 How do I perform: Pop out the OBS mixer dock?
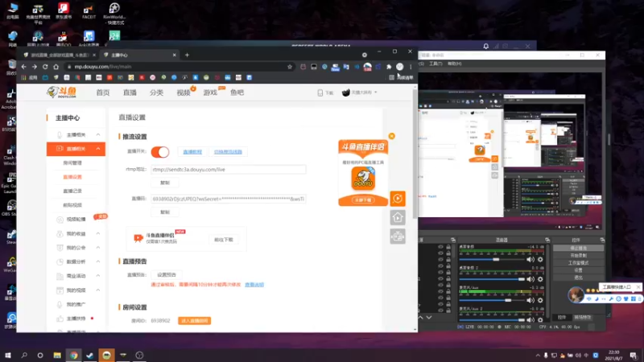point(547,240)
